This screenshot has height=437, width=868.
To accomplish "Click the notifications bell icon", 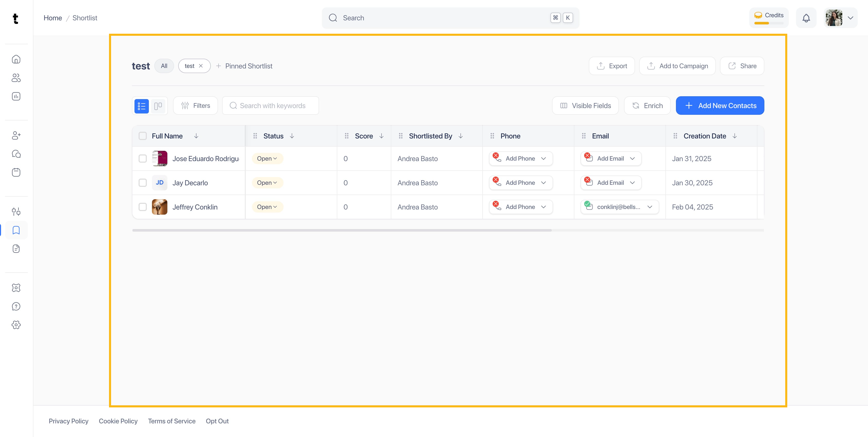I will pos(806,18).
